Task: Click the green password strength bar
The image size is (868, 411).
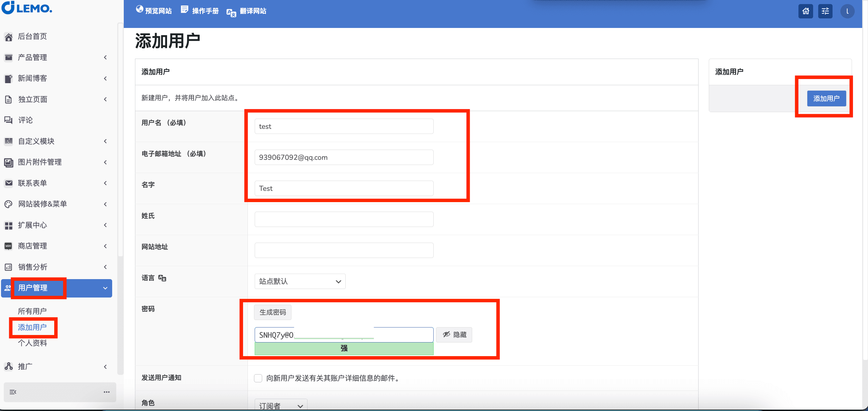Action: coord(344,348)
